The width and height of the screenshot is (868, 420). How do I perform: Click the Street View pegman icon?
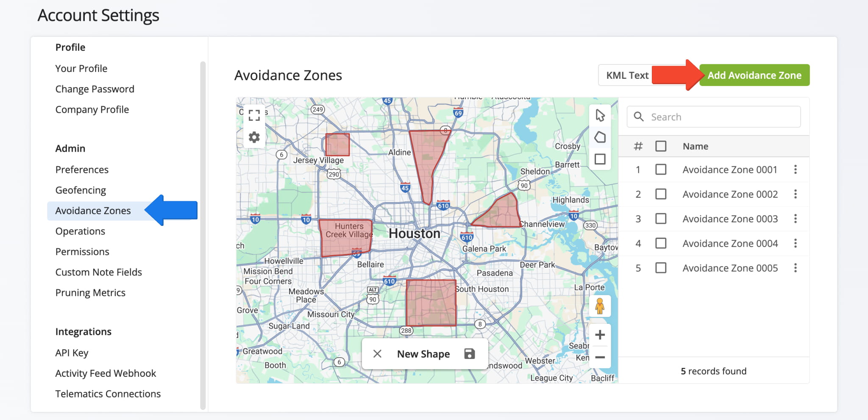[x=600, y=306]
